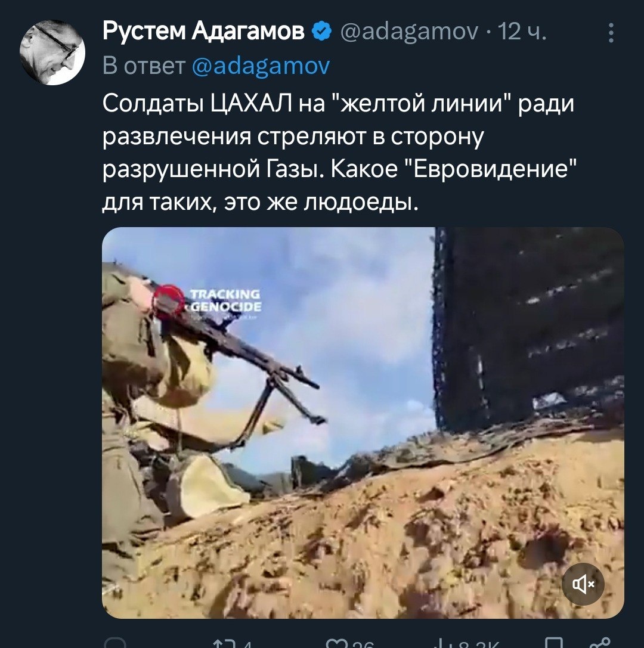Screen dimensions: 644x648
Task: Click the like count 26
Action: (x=364, y=644)
